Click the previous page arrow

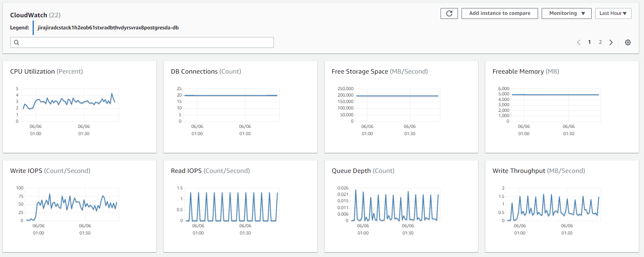click(x=579, y=42)
